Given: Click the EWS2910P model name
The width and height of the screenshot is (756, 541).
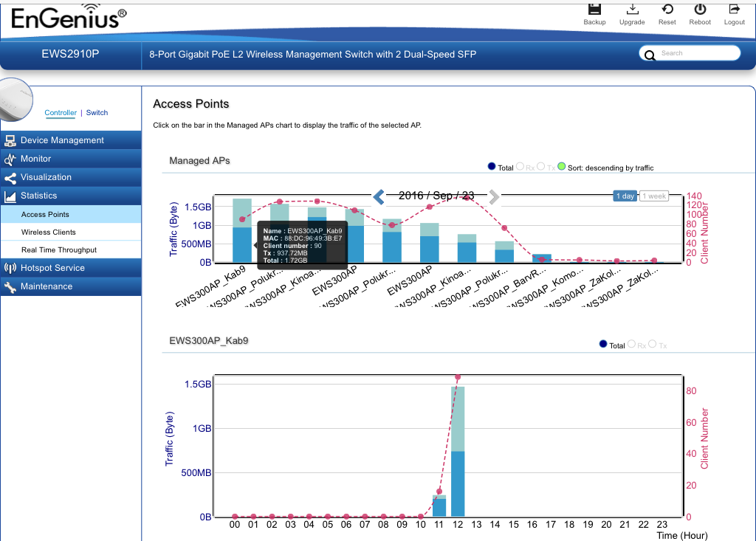Looking at the screenshot, I should coord(70,54).
